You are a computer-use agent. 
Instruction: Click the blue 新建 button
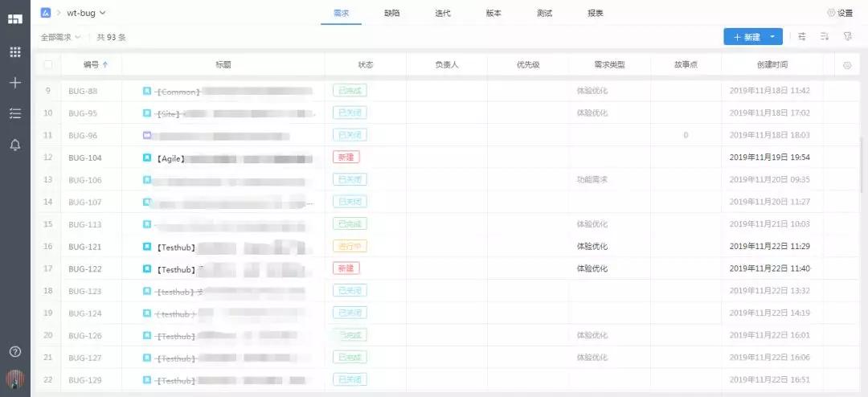747,37
